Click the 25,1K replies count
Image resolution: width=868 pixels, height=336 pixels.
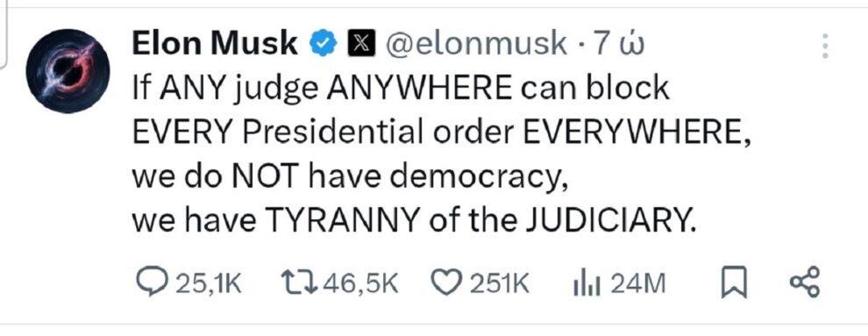[x=208, y=284]
